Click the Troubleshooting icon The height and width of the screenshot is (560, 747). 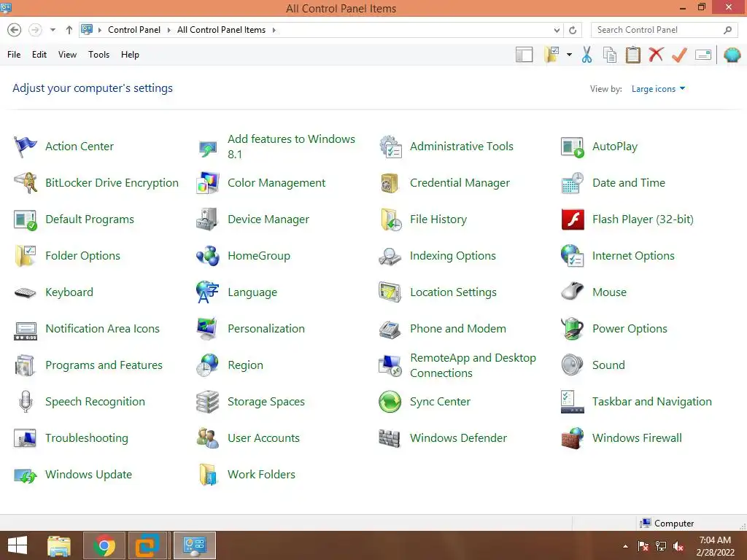tap(26, 438)
